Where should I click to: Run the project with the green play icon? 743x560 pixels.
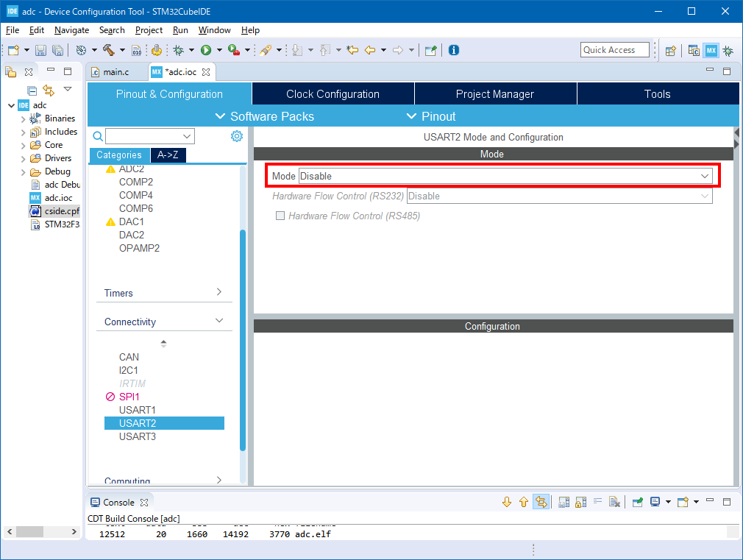tap(206, 50)
